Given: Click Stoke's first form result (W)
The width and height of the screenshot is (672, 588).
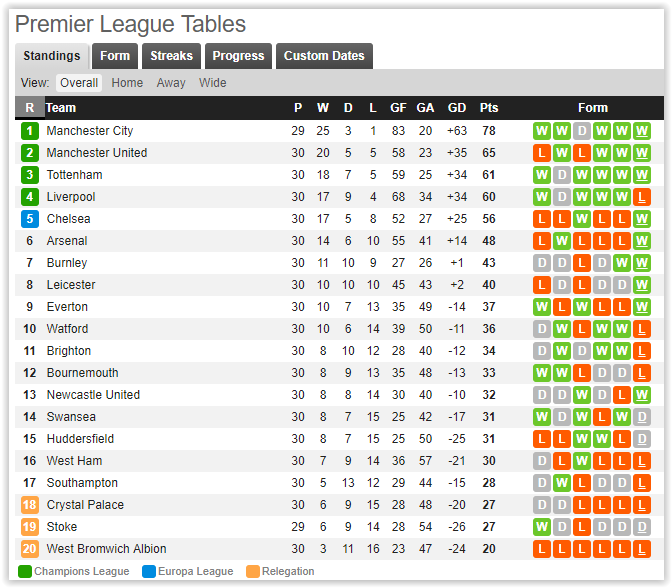Looking at the screenshot, I should pyautogui.click(x=542, y=527).
